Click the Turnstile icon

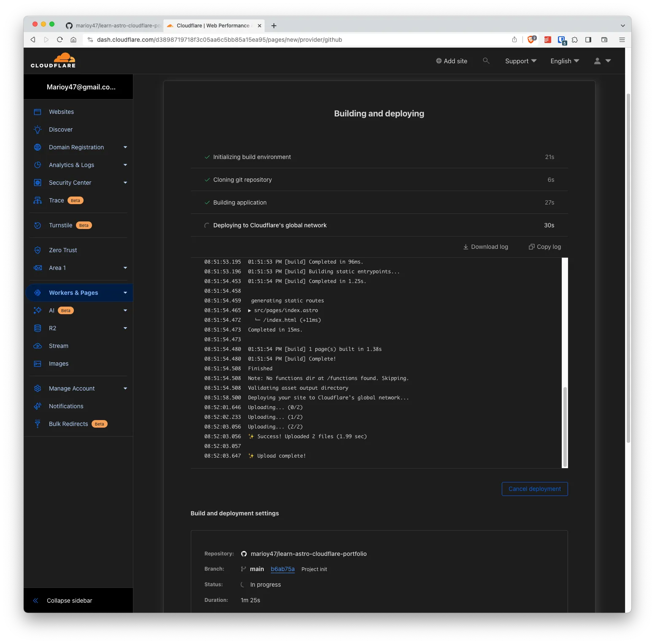click(38, 225)
